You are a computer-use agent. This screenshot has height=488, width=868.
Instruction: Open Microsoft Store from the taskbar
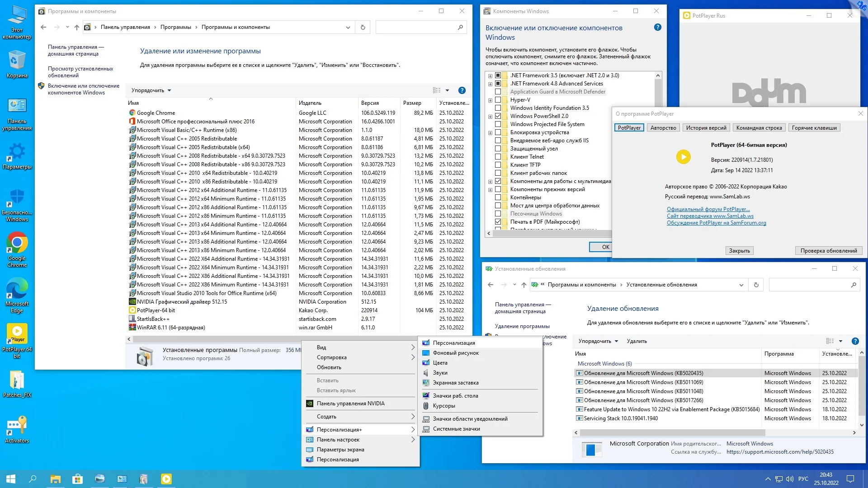(77, 479)
